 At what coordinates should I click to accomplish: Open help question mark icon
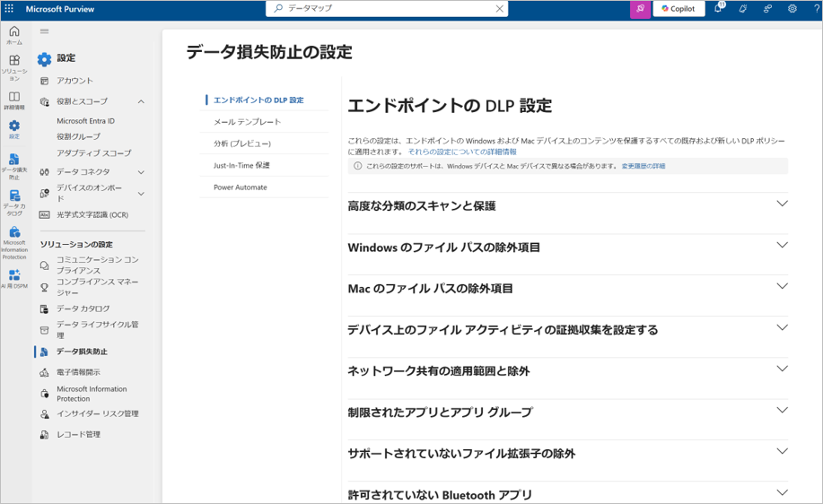pos(816,8)
